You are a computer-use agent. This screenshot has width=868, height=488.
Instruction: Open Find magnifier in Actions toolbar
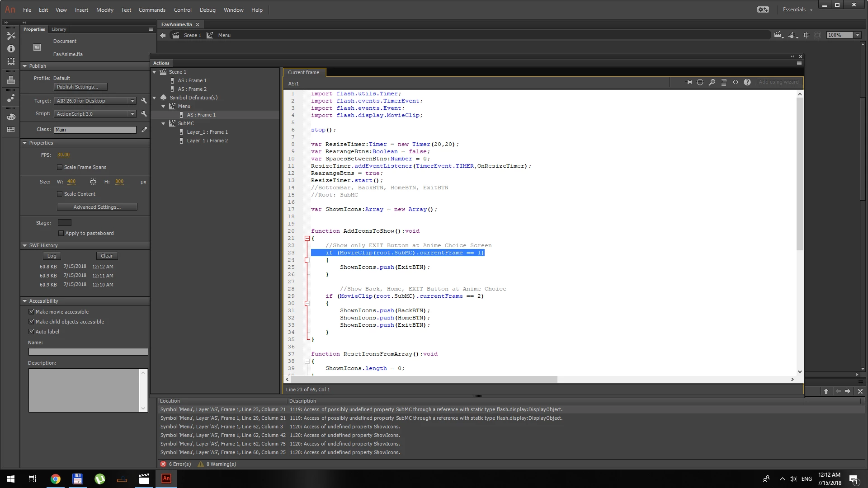pyautogui.click(x=712, y=82)
